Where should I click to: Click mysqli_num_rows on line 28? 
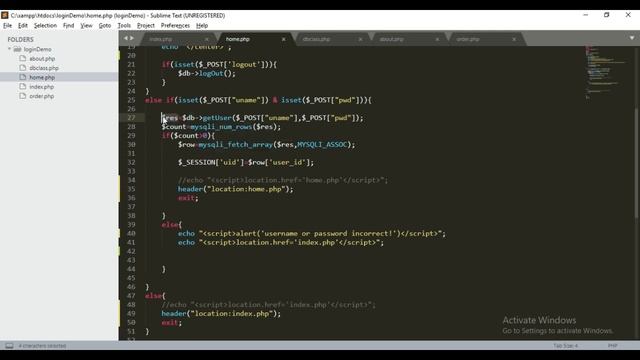click(221, 127)
